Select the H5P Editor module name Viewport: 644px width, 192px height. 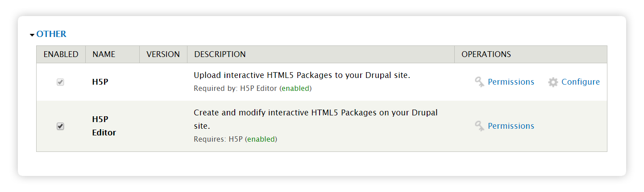click(104, 126)
